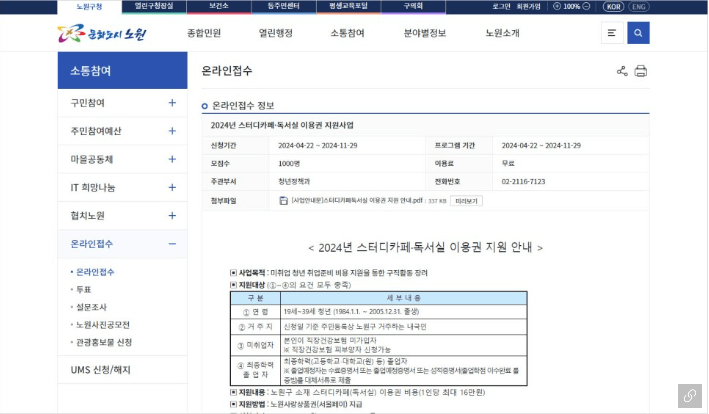Click the phone number 02-2116-7123
Screen dimensions: 709x414
523,182
